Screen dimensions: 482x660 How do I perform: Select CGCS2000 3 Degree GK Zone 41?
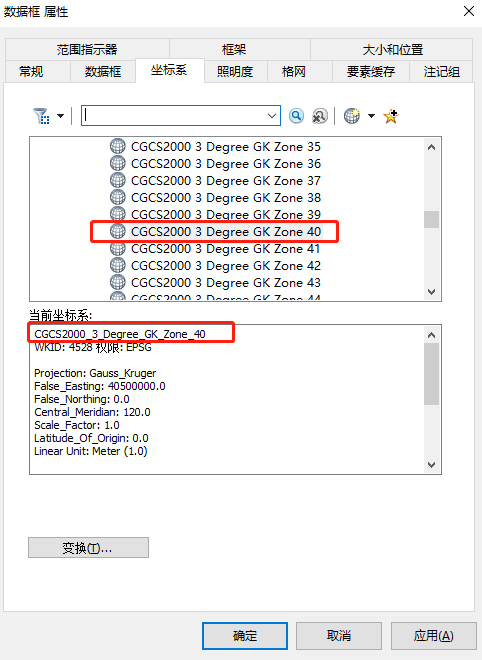pyautogui.click(x=226, y=248)
